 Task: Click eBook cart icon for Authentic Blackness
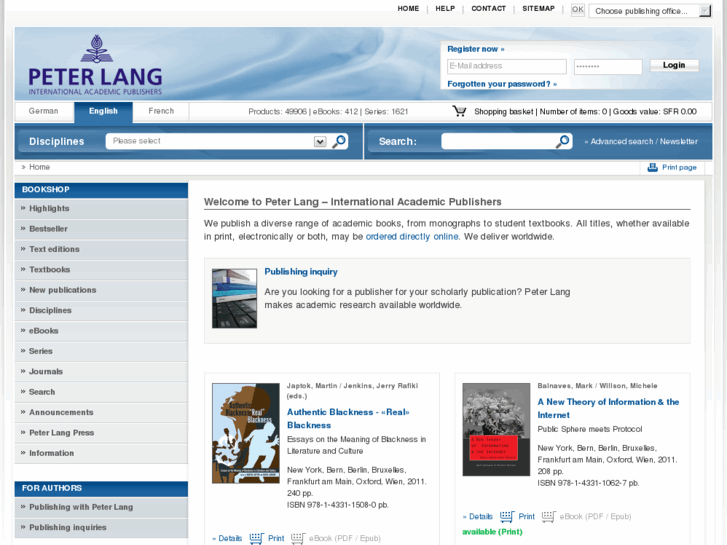coord(298,538)
